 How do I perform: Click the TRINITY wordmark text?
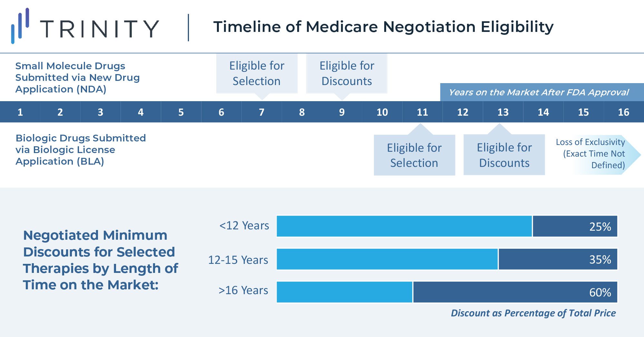pos(100,29)
